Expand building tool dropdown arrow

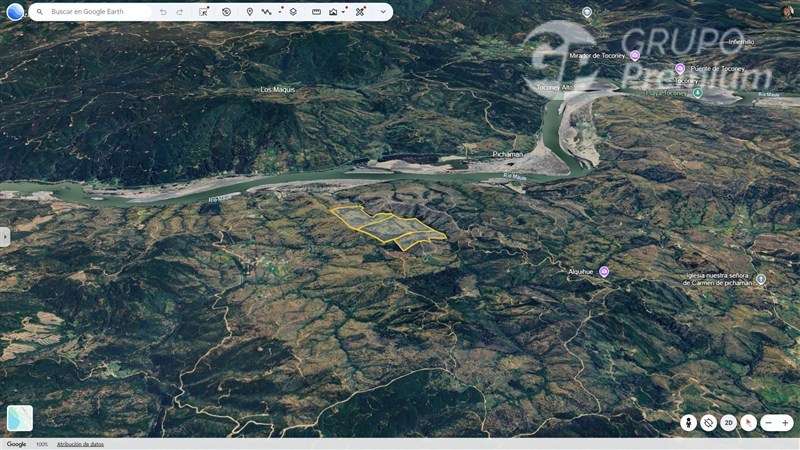coord(345,10)
